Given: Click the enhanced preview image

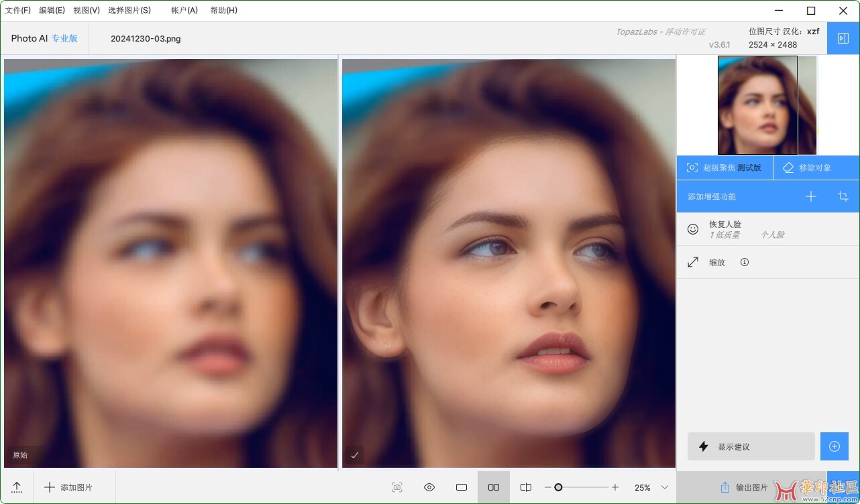Looking at the screenshot, I should (x=508, y=263).
